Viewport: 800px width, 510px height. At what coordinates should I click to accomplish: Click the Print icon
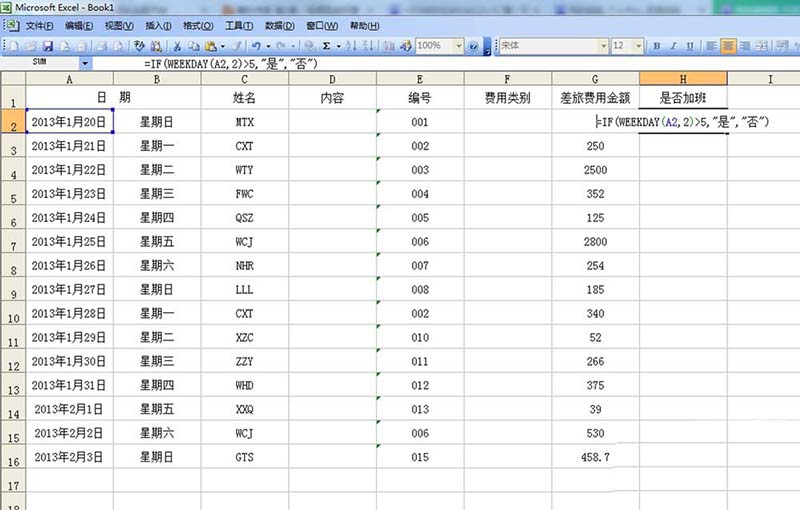pyautogui.click(x=102, y=46)
